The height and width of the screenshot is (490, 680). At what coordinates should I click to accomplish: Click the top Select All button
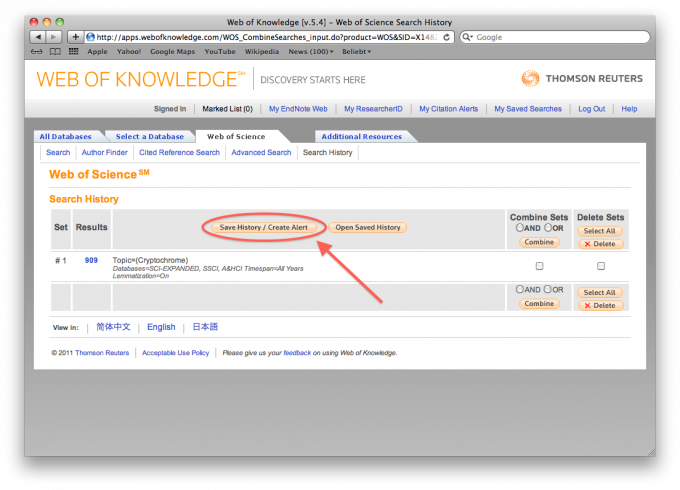[x=600, y=231]
